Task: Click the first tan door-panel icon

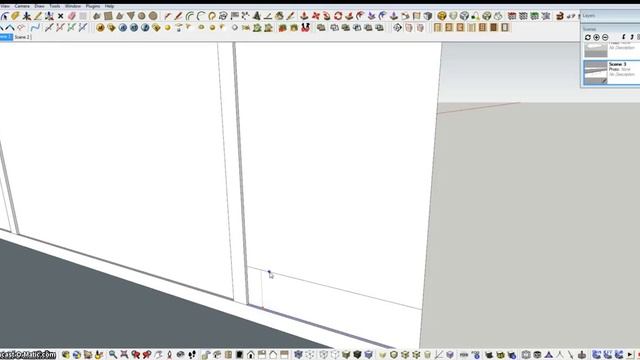Action: point(438,27)
